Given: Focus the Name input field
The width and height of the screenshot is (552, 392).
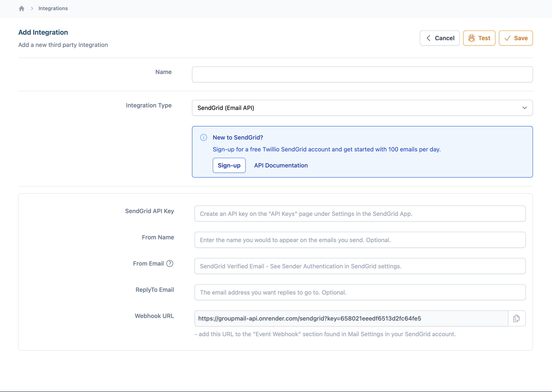Looking at the screenshot, I should pos(362,74).
